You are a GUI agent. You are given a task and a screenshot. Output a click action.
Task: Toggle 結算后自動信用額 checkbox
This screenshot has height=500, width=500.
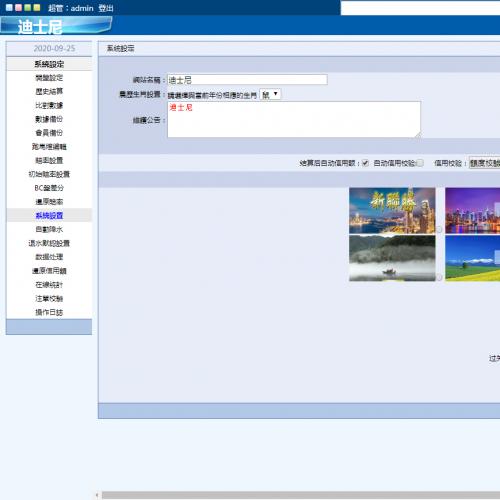(x=365, y=163)
